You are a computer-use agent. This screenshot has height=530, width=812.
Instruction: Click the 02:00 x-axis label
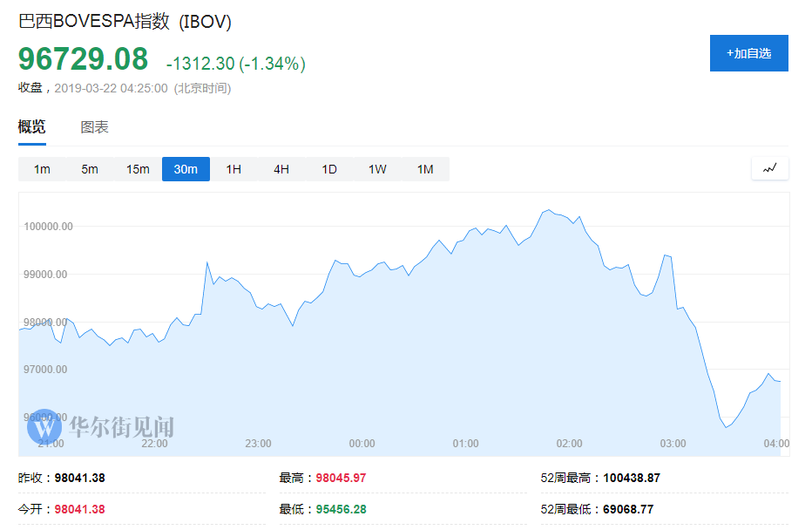tap(569, 444)
